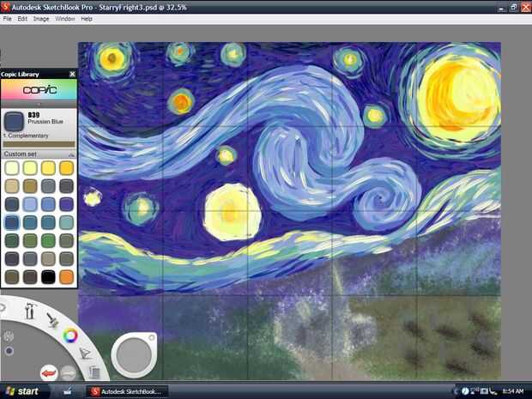Select the golden yellow-orange swatch
Screen dimensions: 532x399
(66, 168)
